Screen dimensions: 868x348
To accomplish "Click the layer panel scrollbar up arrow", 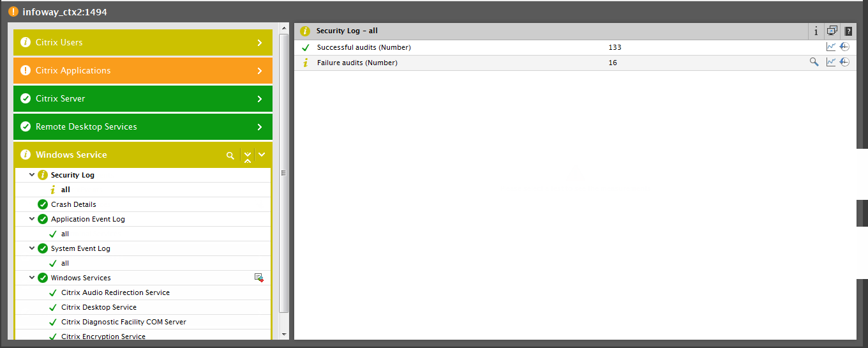I will pos(284,29).
